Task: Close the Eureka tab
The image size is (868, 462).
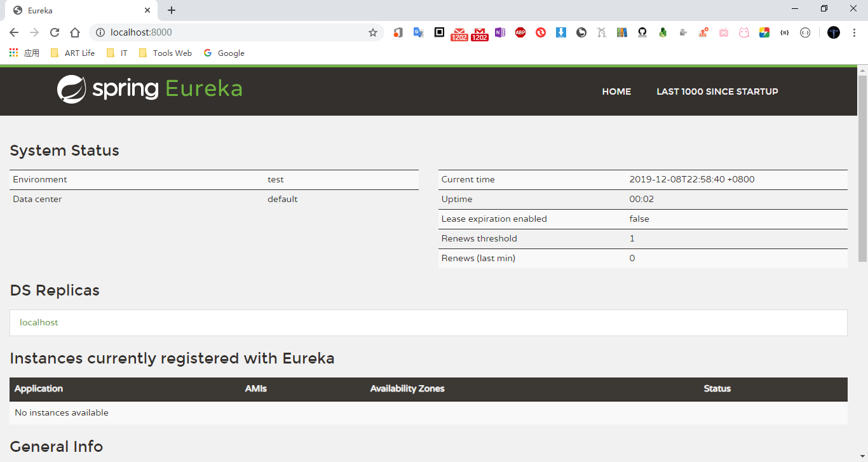Action: 147,10
